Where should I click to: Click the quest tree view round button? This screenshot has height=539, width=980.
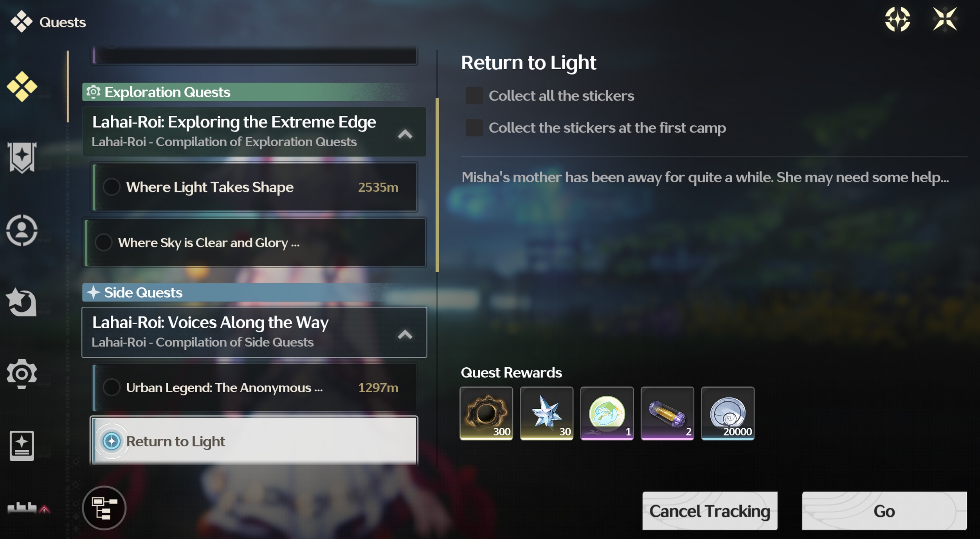[x=104, y=508]
